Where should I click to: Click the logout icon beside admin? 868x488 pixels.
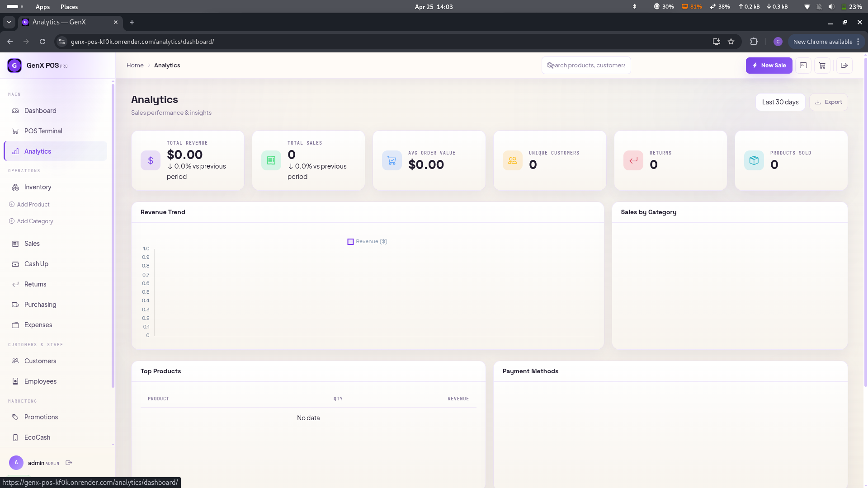[69, 463]
